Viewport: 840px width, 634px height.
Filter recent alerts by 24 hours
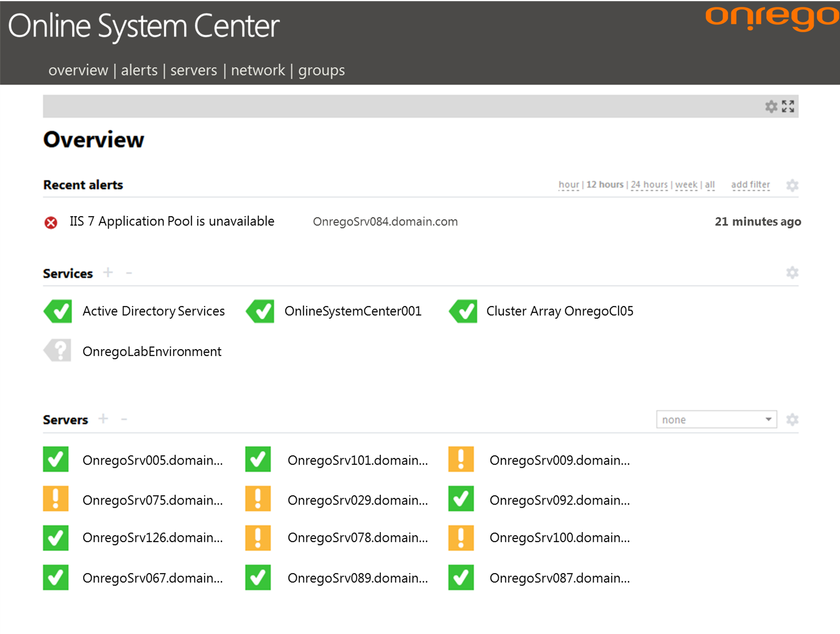click(x=649, y=185)
